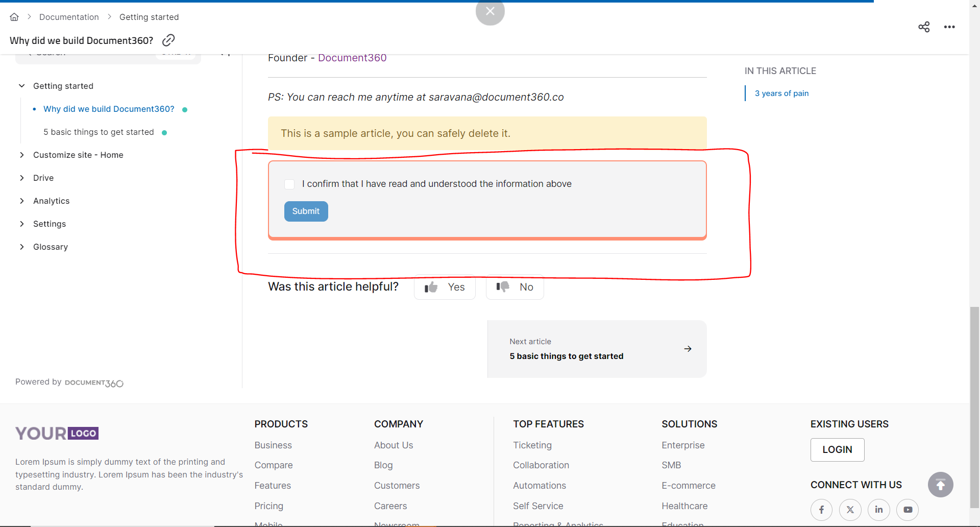980x527 pixels.
Task: Click the home breadcrumb icon
Action: [x=14, y=17]
